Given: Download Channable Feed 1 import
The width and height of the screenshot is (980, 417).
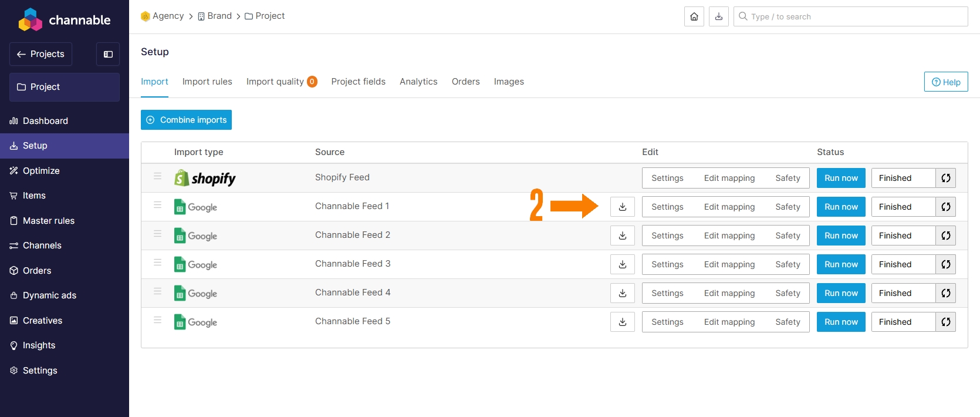Looking at the screenshot, I should click(x=623, y=207).
